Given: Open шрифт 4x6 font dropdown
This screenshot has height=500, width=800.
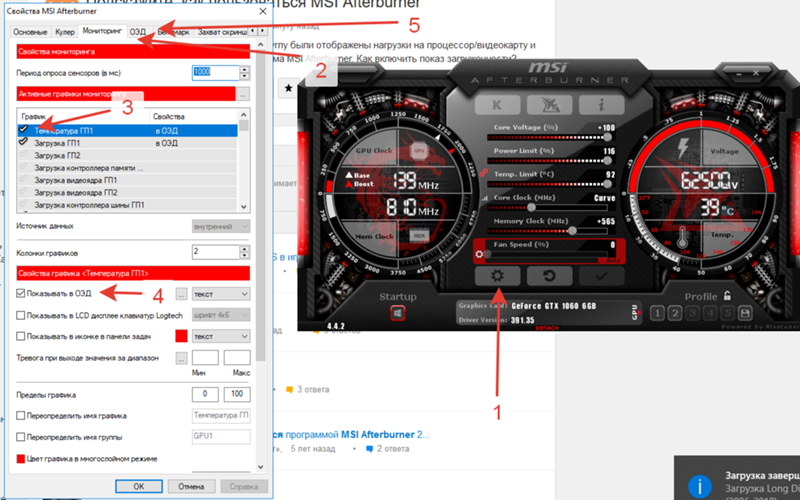Looking at the screenshot, I should 221,315.
